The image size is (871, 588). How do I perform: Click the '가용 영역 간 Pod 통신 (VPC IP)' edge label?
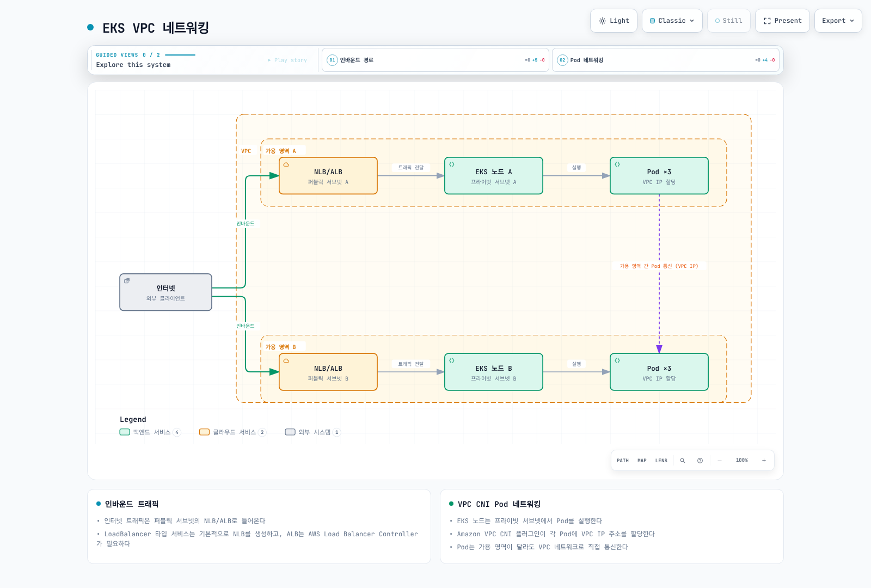click(659, 266)
